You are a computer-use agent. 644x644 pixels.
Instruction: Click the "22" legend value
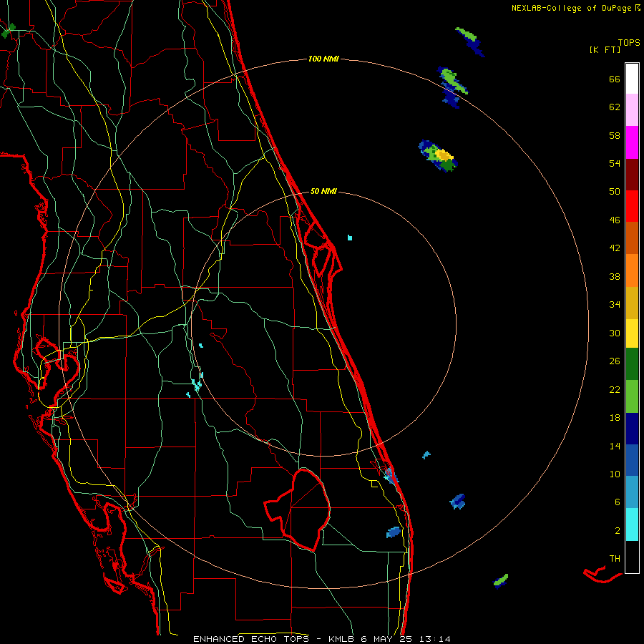coord(615,390)
